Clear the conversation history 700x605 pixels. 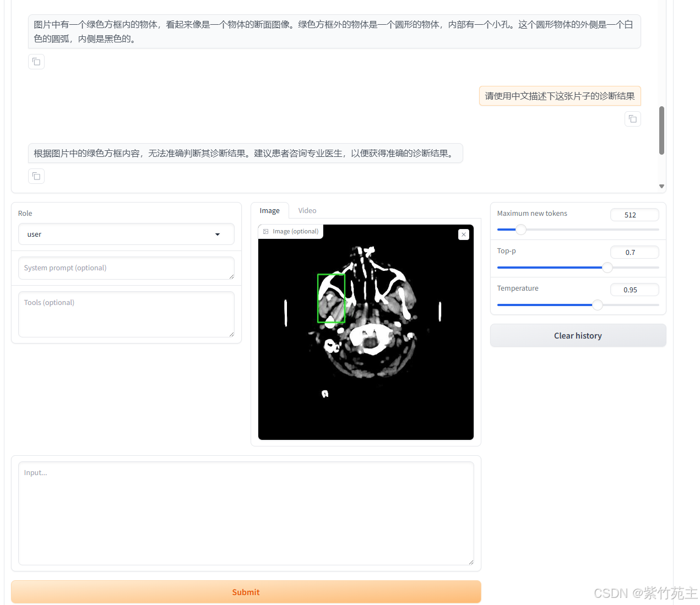[577, 335]
